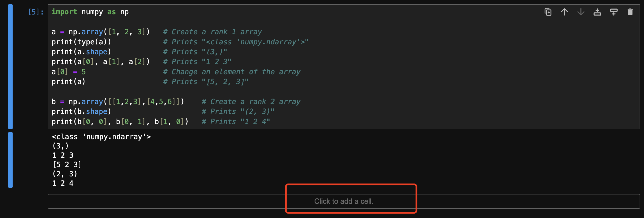
Task: Insert a cell above using the toolbar icon
Action: tap(597, 12)
